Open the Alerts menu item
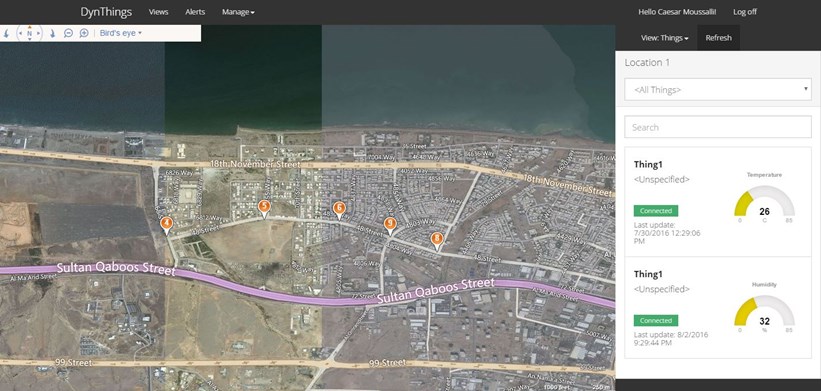 [x=195, y=12]
